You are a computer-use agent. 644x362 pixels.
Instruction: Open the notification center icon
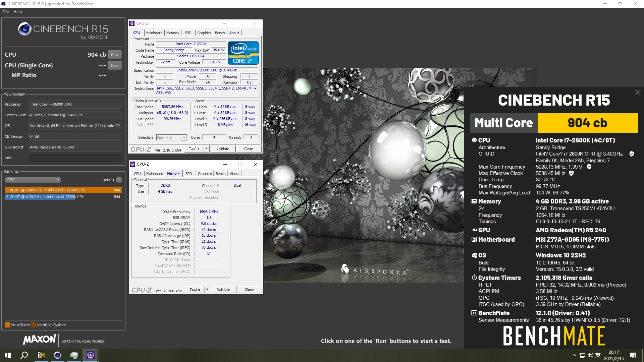633,355
